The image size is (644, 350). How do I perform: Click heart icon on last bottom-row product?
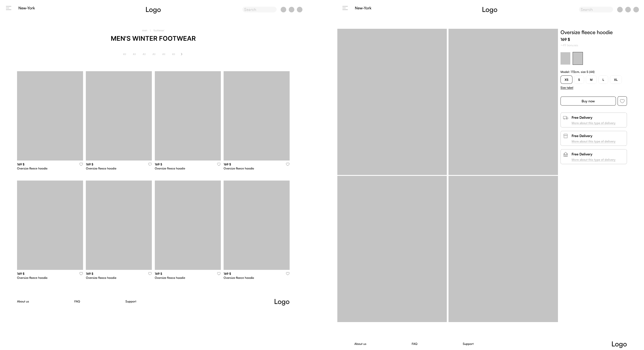pyautogui.click(x=287, y=274)
